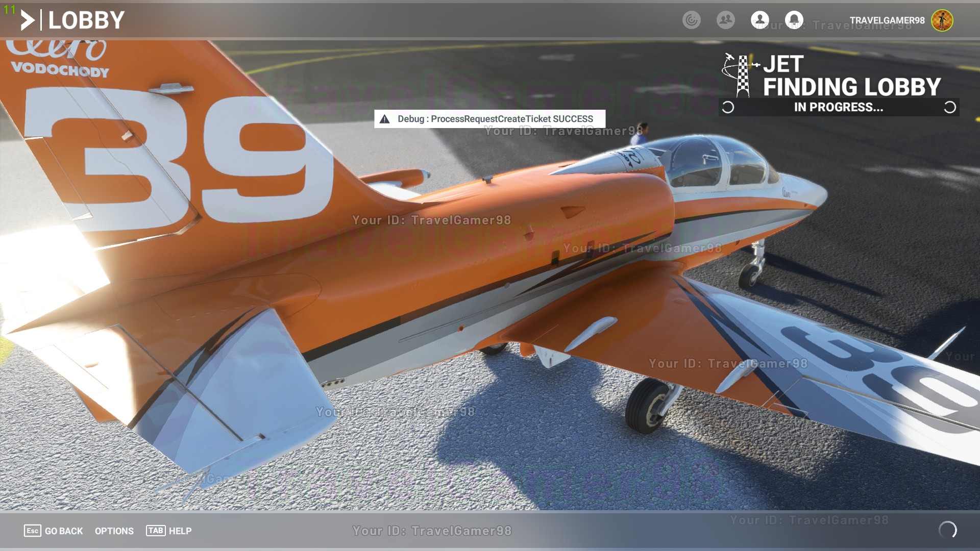
Task: Click the debug warning triangle icon
Action: coord(385,119)
